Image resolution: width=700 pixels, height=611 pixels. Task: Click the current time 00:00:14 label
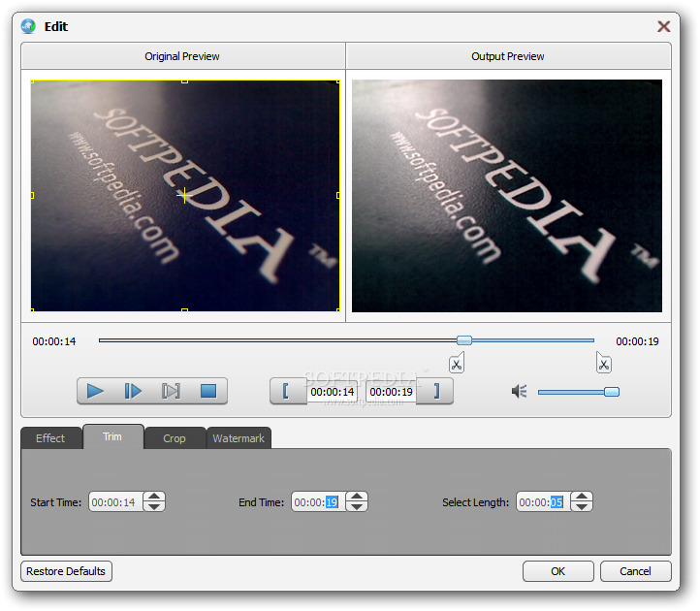coord(54,341)
